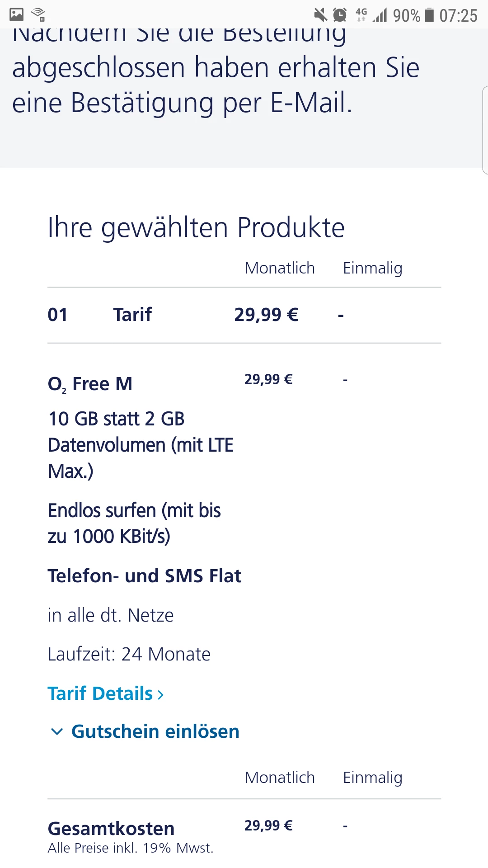The height and width of the screenshot is (868, 488).
Task: Tap the Telefon- und SMS Flat text
Action: point(145,576)
